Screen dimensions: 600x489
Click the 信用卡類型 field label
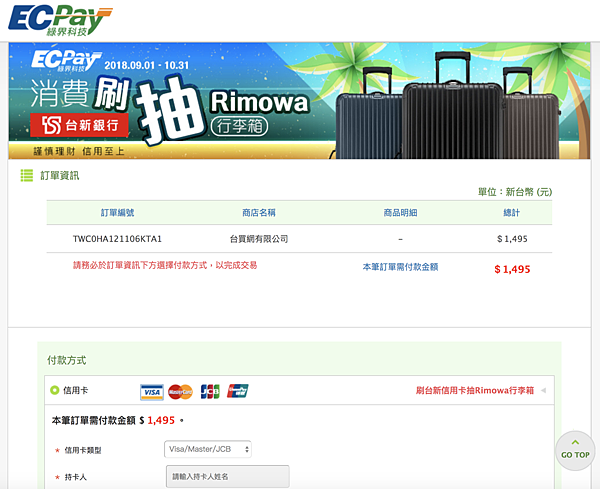pyautogui.click(x=83, y=450)
